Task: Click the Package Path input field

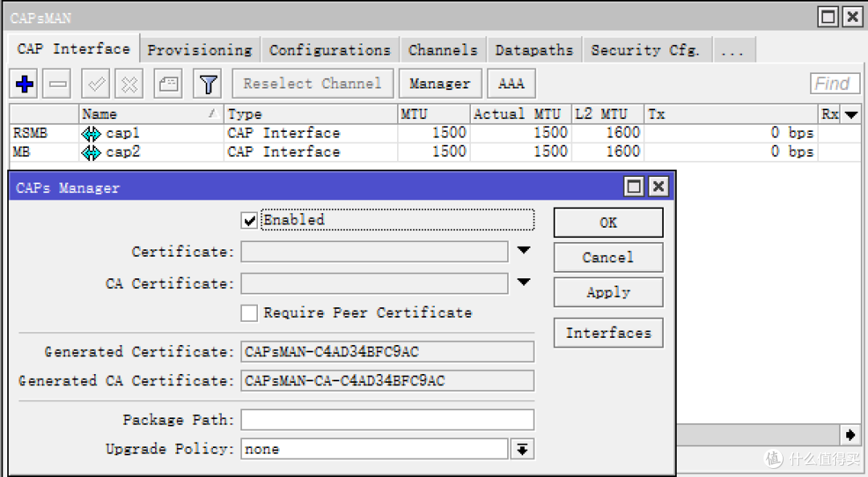Action: pyautogui.click(x=387, y=420)
